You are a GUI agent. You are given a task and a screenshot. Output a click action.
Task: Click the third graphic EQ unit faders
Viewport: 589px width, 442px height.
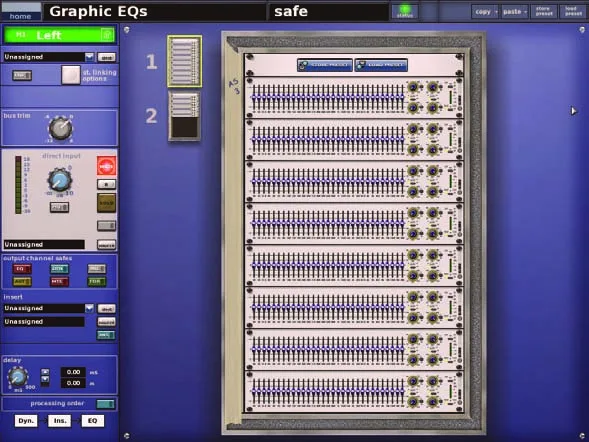pos(328,182)
